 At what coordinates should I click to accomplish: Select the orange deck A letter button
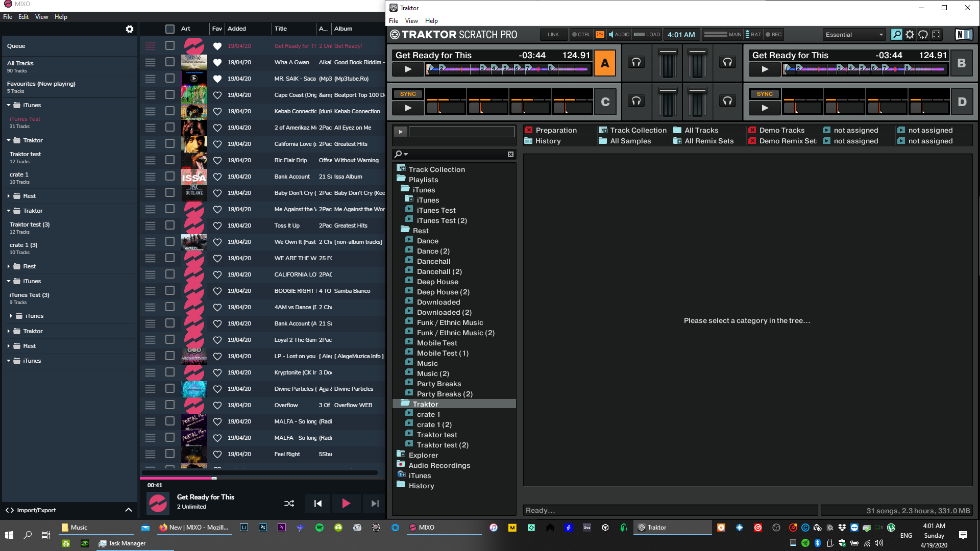[x=605, y=63]
